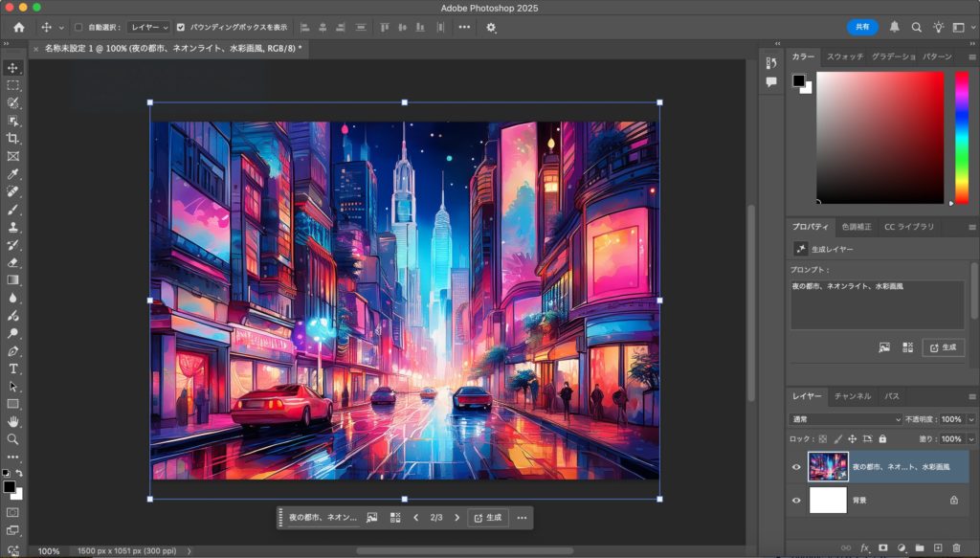Click 生成 button in Properties panel
Image resolution: width=980 pixels, height=558 pixels.
point(944,347)
